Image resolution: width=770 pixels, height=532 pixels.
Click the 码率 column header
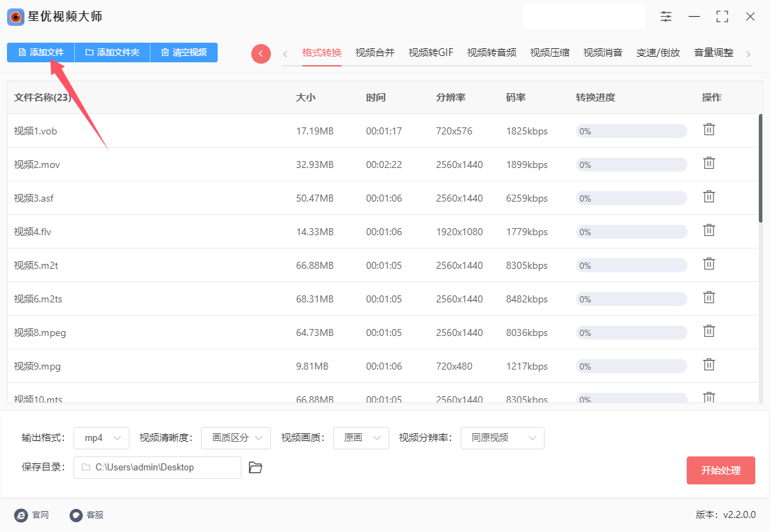[516, 97]
